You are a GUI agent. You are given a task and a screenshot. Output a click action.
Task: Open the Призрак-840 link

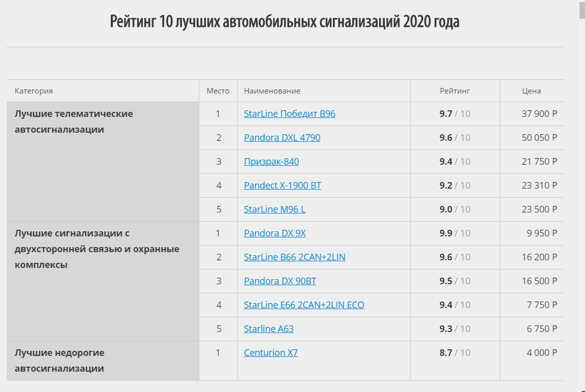[x=271, y=162]
